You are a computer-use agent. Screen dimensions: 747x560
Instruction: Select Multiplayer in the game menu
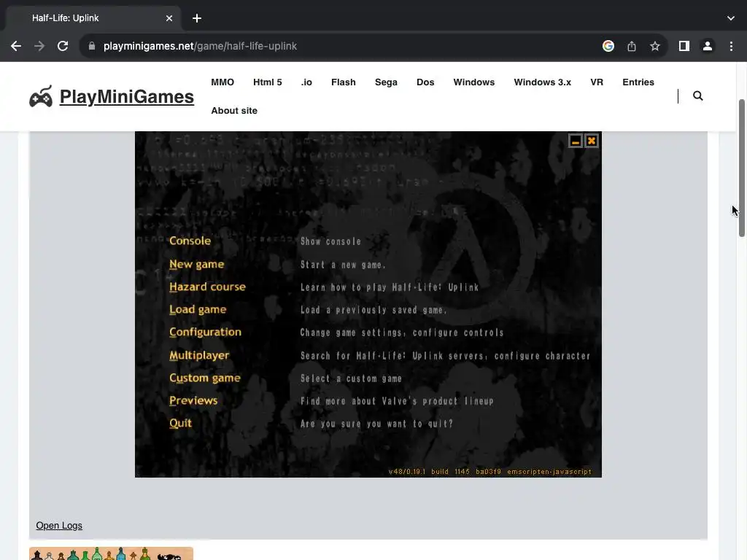click(x=199, y=355)
